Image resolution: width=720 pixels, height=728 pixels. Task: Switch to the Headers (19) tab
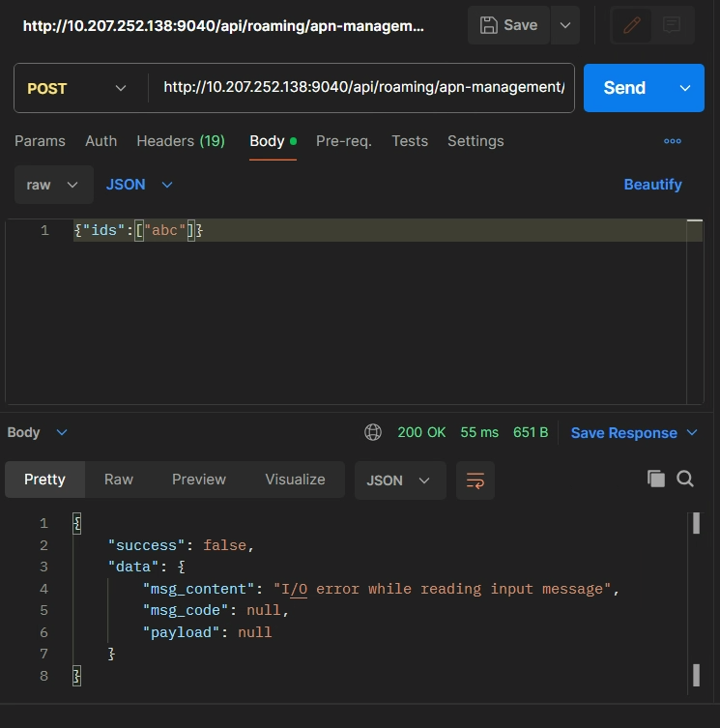(x=181, y=141)
